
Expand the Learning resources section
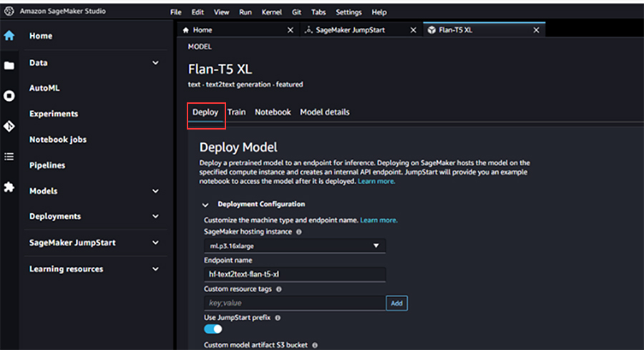[156, 269]
